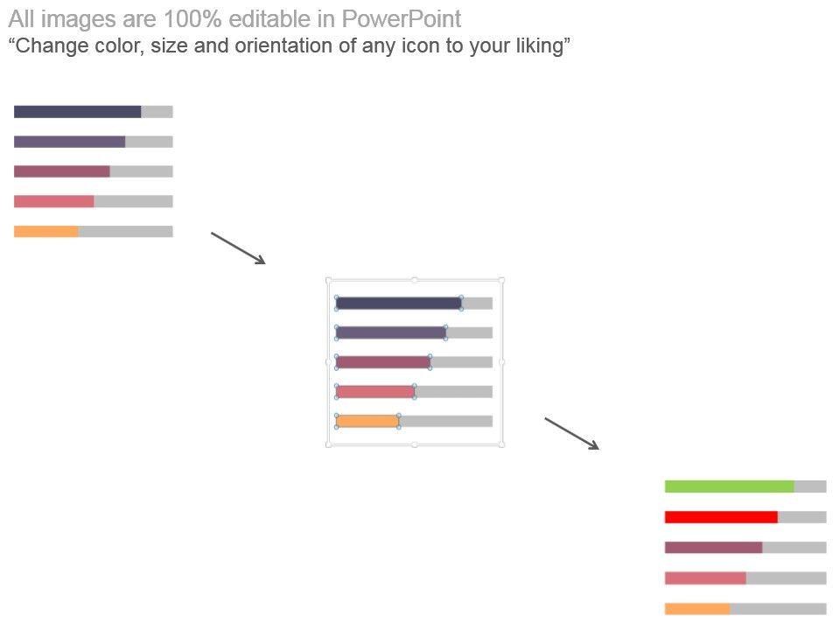Image resolution: width=840 pixels, height=630 pixels.
Task: Click the pink fourth bar in the top-left chart
Action: click(53, 201)
